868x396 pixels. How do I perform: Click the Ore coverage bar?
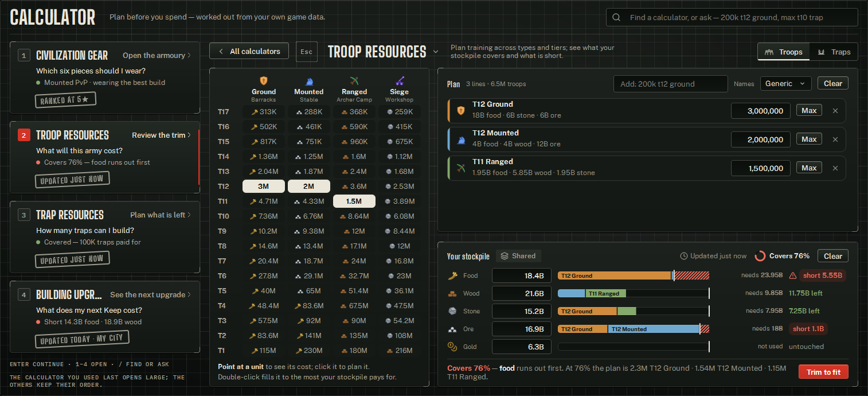tap(634, 329)
